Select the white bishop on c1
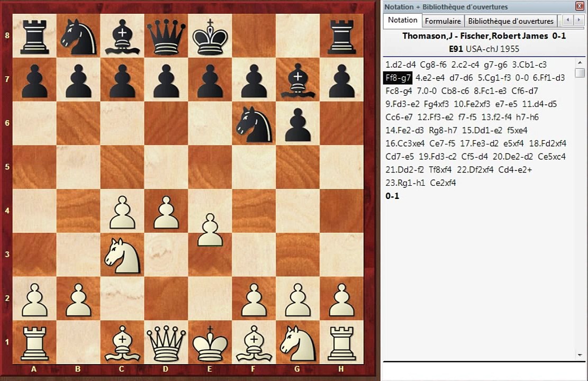Viewport: 588px width, 381px height. [x=122, y=343]
